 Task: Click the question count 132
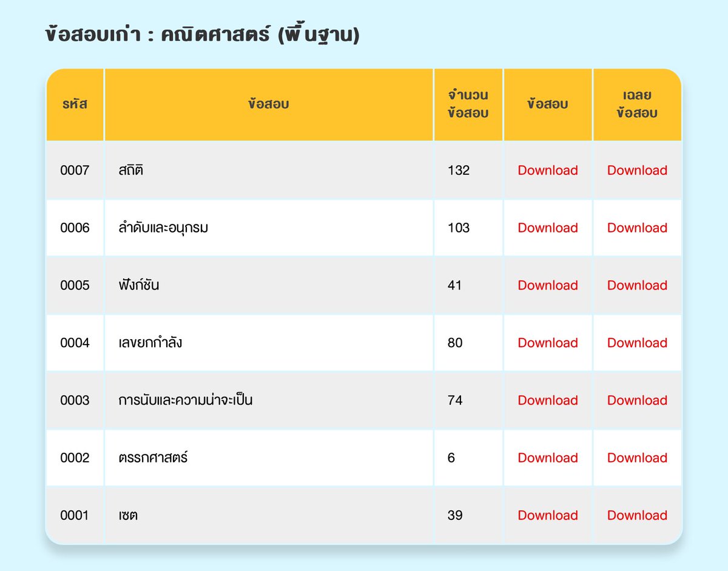(459, 171)
